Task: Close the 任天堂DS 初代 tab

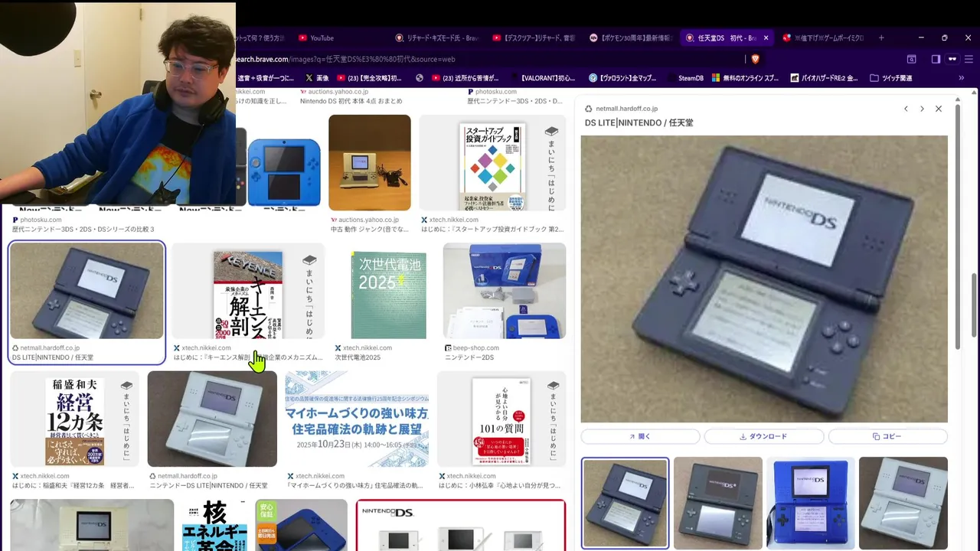Action: [x=766, y=38]
